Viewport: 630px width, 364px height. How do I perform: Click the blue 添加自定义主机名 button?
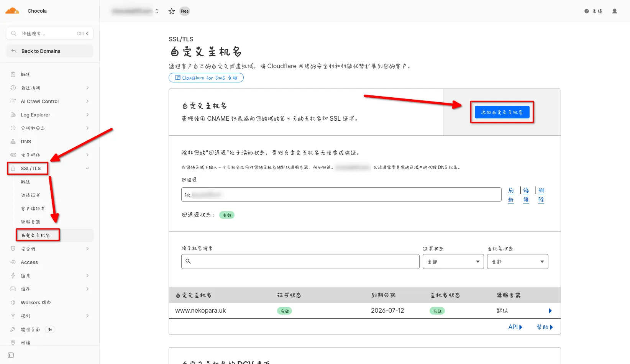click(502, 112)
